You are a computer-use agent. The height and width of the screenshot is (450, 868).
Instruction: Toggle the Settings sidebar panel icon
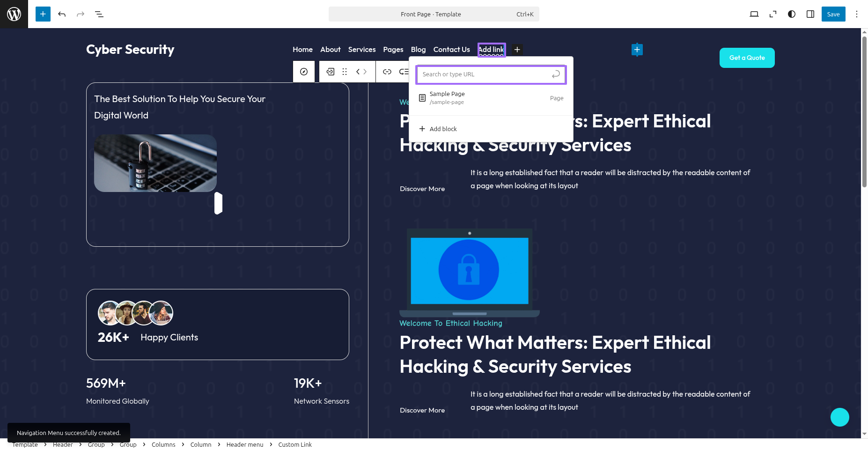click(x=810, y=14)
